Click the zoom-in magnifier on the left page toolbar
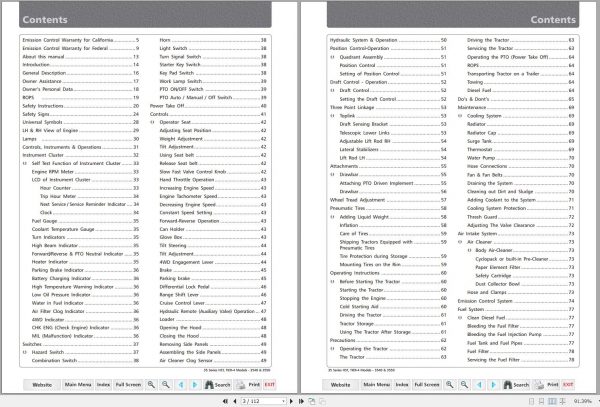 (151, 384)
